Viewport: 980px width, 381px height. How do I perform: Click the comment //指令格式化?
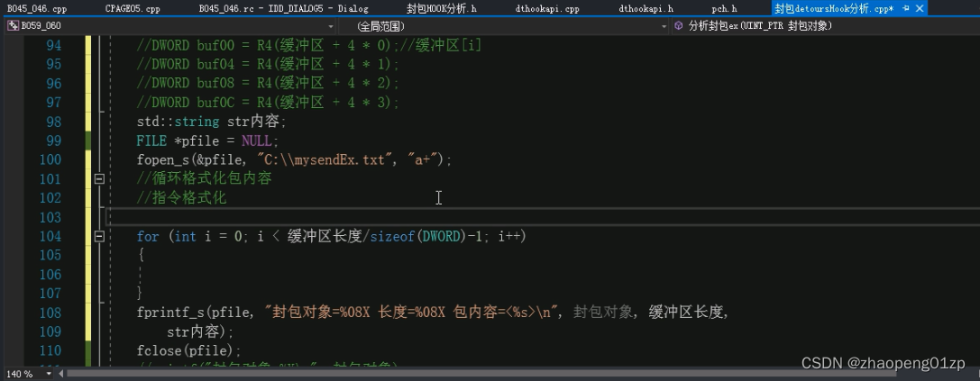[181, 198]
